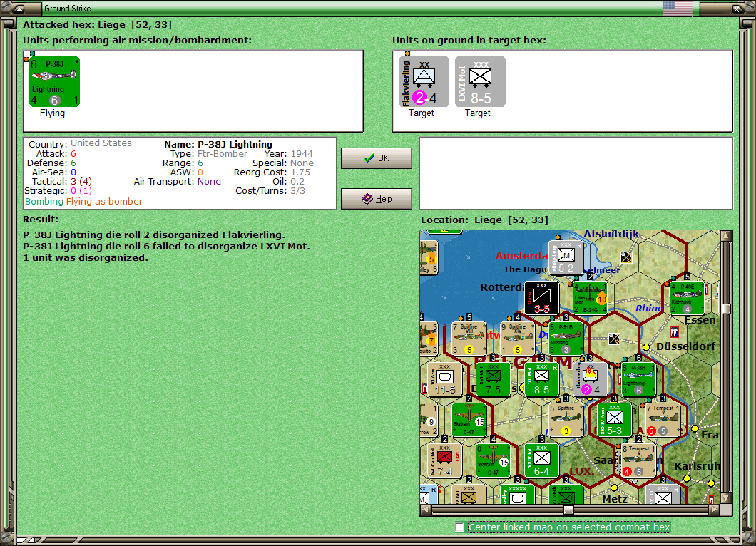Screen dimensions: 756x546
Task: Select the P-51B Mustang unit on map
Action: (566, 339)
